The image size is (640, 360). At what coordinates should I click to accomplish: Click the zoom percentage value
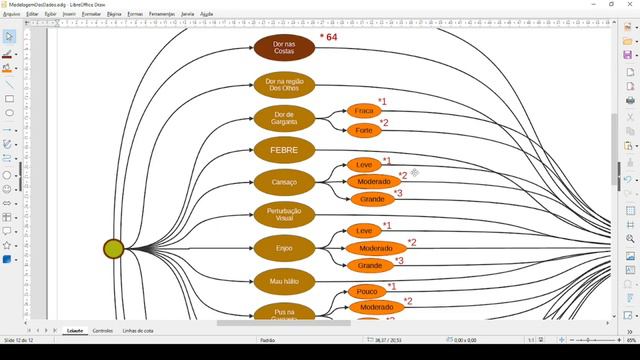click(x=631, y=340)
